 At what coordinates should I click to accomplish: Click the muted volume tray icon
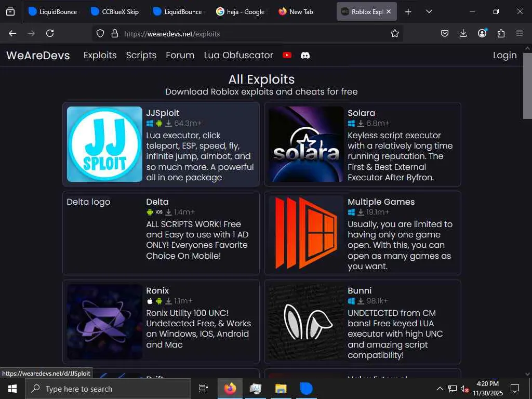(x=464, y=389)
